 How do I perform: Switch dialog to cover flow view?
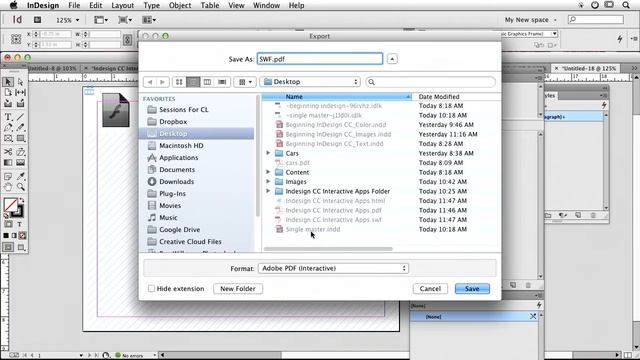click(x=222, y=82)
